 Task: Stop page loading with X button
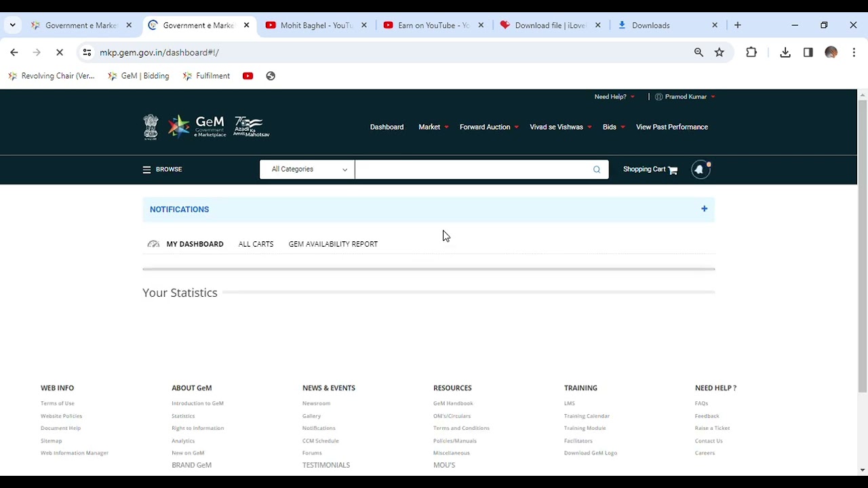coord(60,52)
